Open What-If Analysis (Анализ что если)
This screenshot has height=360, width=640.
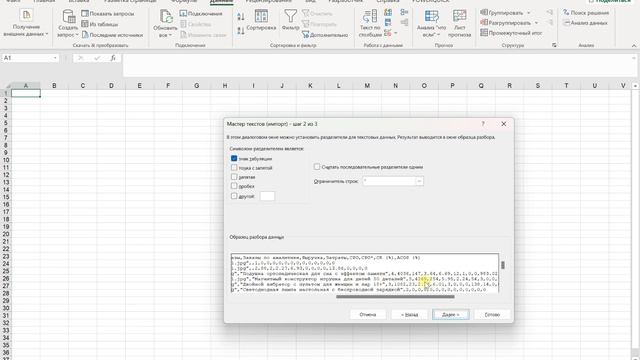coord(431,23)
